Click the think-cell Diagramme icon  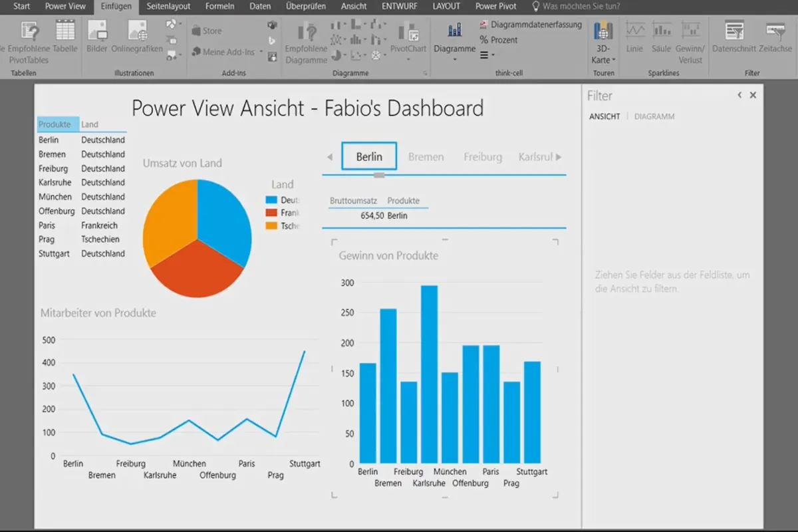tap(455, 30)
